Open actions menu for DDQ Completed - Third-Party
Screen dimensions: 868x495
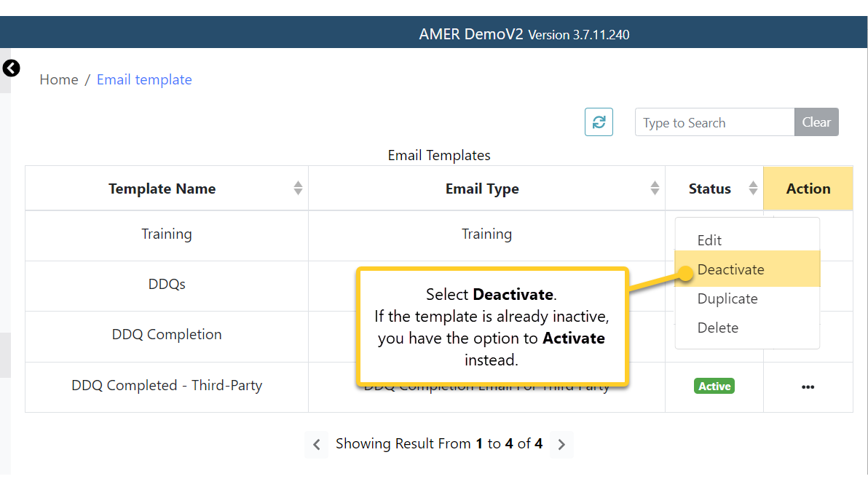tap(808, 387)
